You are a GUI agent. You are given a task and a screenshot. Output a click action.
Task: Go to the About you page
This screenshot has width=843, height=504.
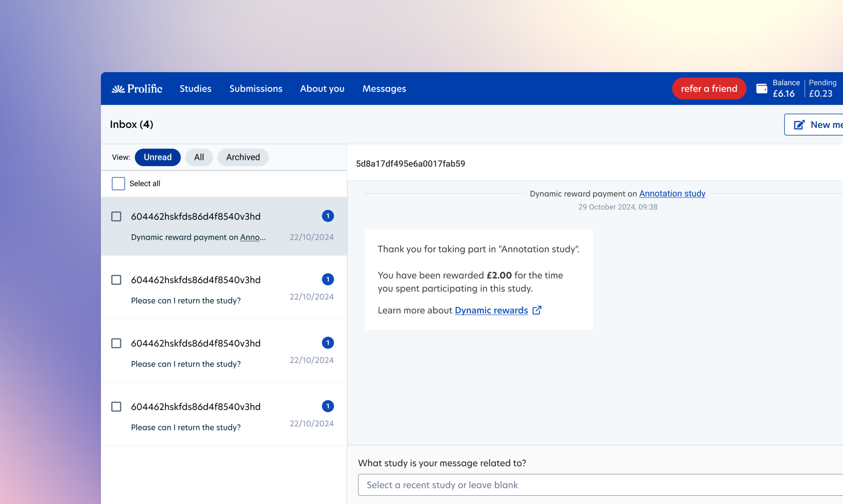tap(322, 89)
